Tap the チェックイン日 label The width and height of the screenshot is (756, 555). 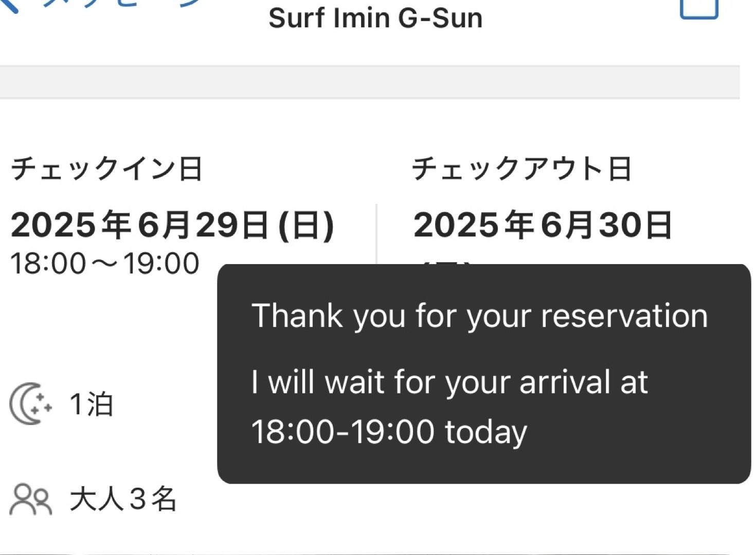click(106, 169)
